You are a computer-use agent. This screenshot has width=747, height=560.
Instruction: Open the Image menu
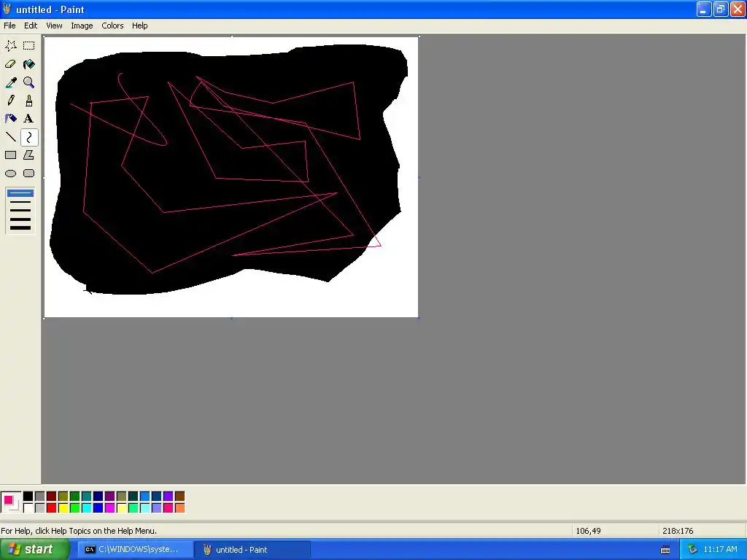pyautogui.click(x=82, y=26)
